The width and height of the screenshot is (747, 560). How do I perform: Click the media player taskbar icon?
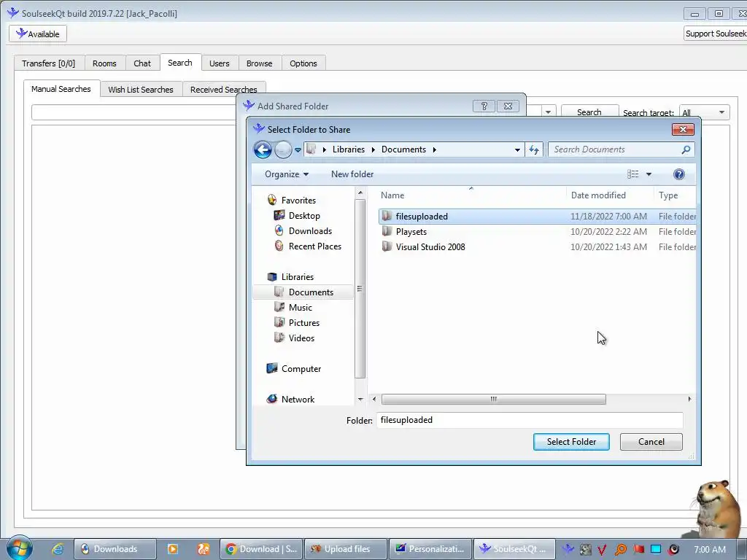point(173,549)
